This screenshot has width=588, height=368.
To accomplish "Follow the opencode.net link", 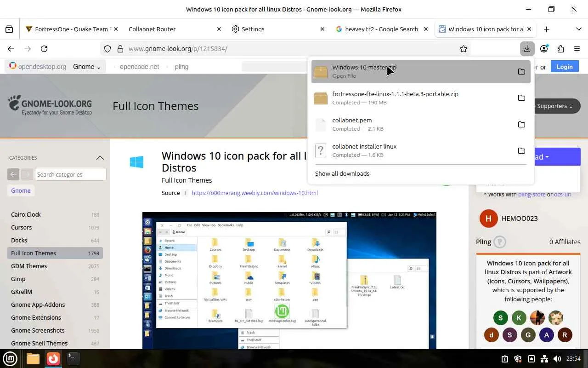I will point(140,67).
